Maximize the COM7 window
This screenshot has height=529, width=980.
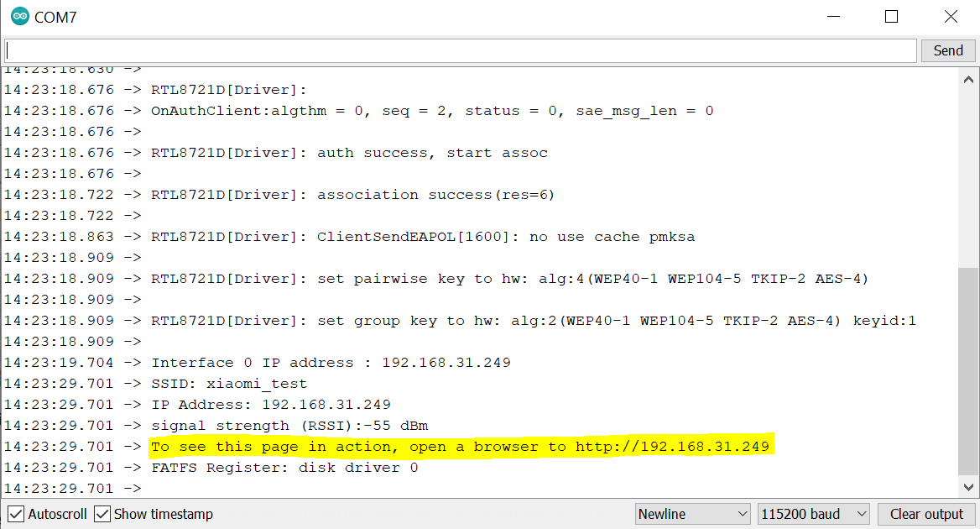[x=891, y=17]
